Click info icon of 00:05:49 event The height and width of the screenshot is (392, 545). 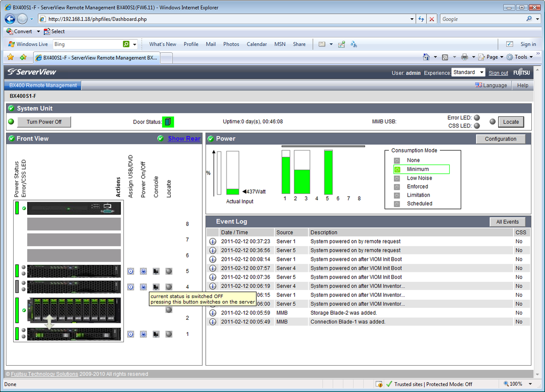click(x=212, y=322)
